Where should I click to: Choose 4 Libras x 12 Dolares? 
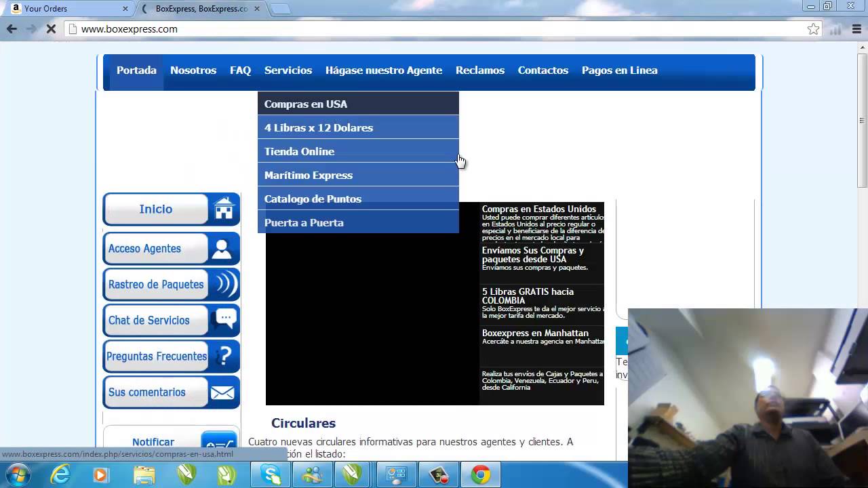click(x=358, y=127)
